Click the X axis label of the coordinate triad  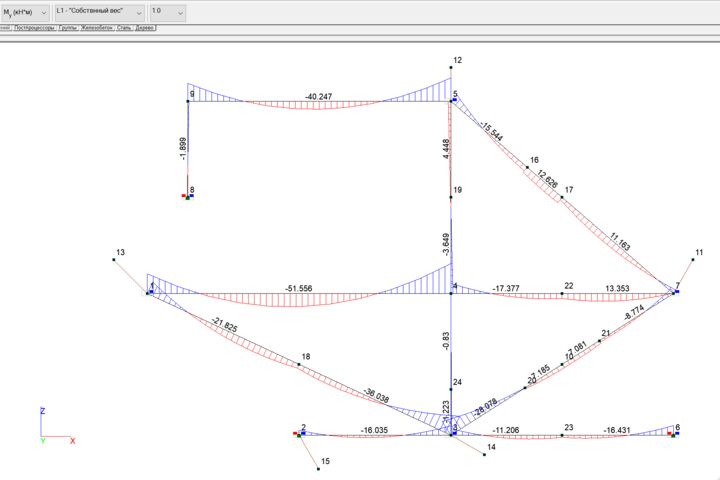tap(73, 441)
